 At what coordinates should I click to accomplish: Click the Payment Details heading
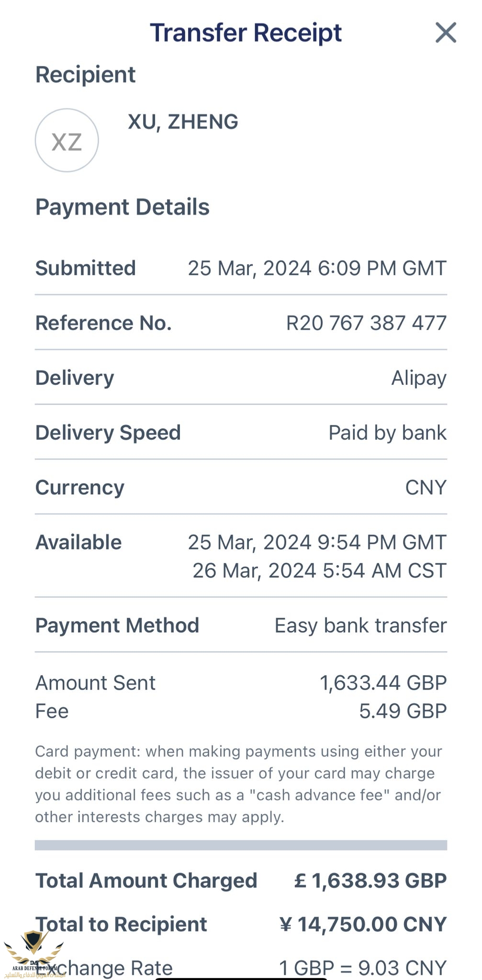pyautogui.click(x=123, y=207)
